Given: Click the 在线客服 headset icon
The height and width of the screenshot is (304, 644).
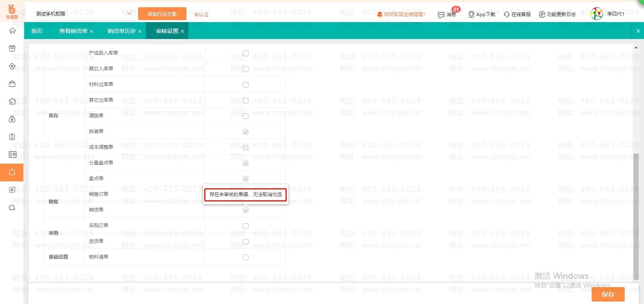Looking at the screenshot, I should [x=507, y=14].
